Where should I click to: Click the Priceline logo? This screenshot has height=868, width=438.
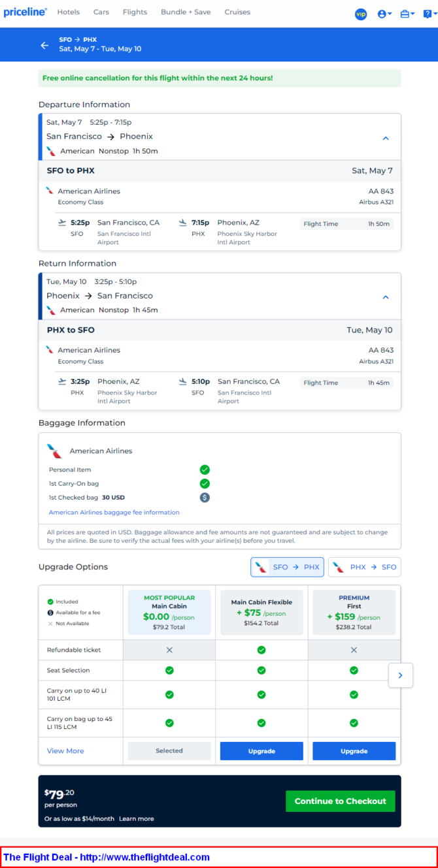coord(25,12)
